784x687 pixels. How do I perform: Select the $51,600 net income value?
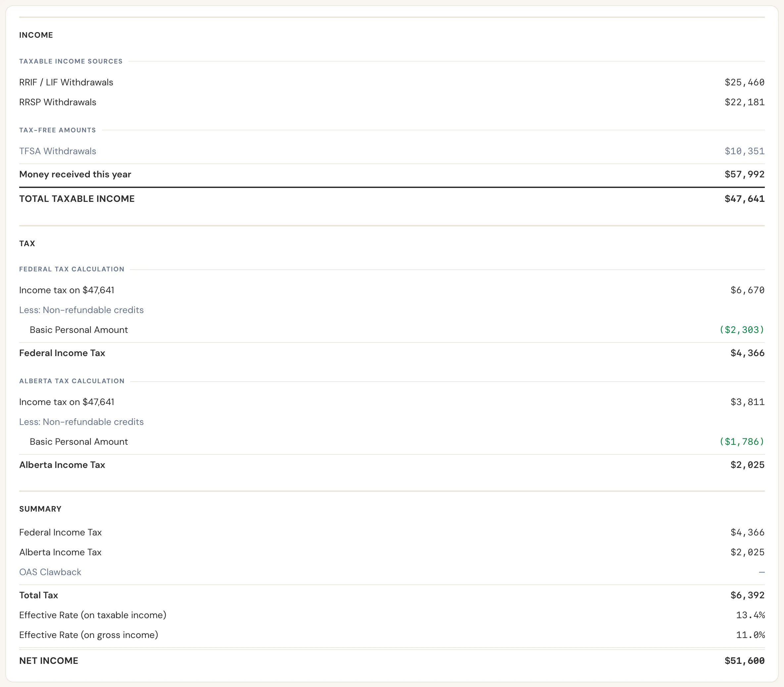[x=745, y=661]
